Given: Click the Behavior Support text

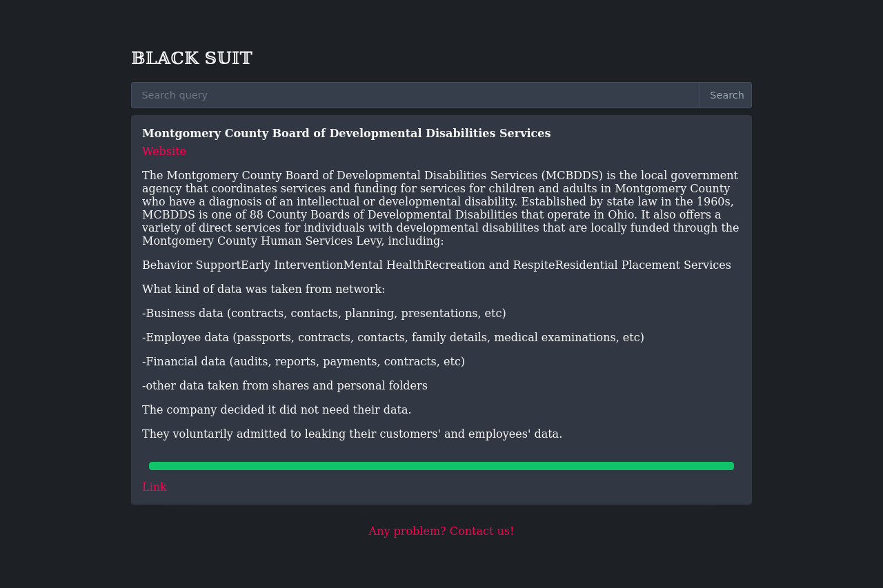Looking at the screenshot, I should 191,265.
